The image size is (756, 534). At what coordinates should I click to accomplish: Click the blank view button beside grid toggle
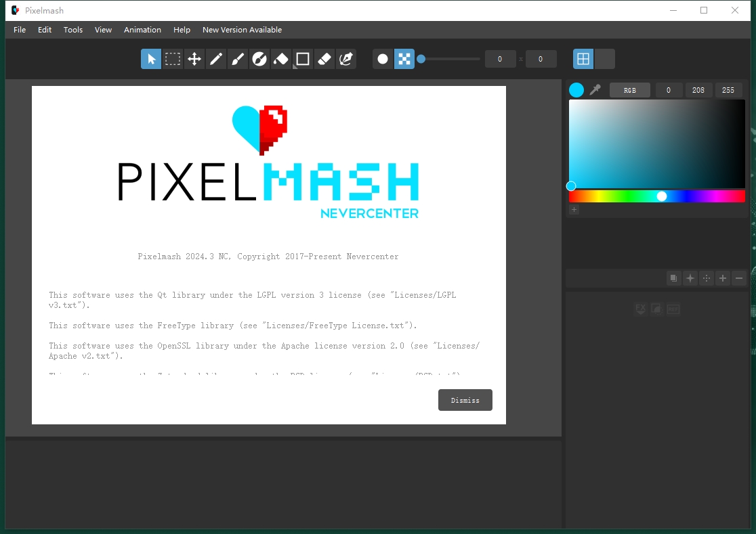click(605, 60)
